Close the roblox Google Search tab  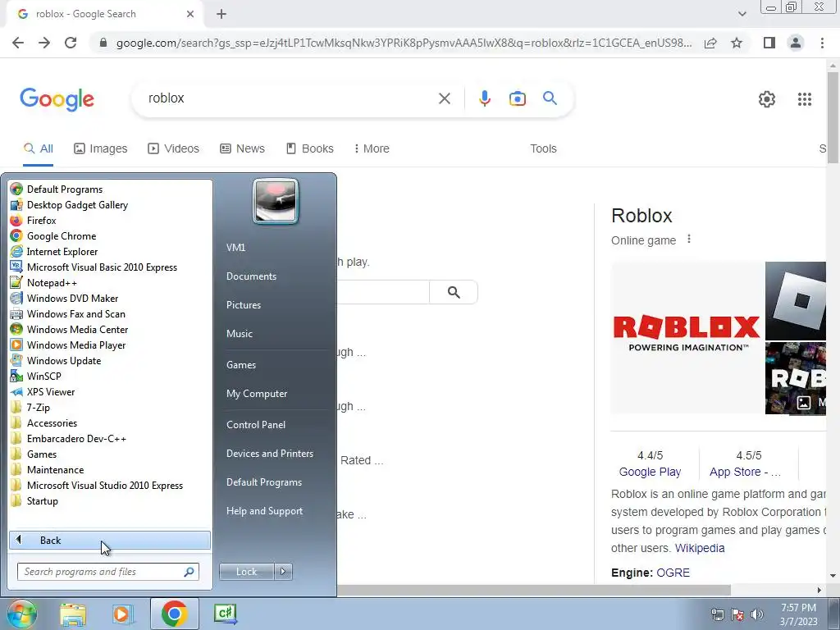point(190,15)
